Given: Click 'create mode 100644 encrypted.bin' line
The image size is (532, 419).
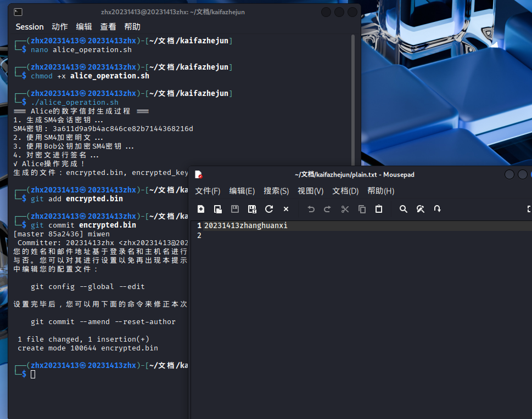Looking at the screenshot, I should (88, 348).
